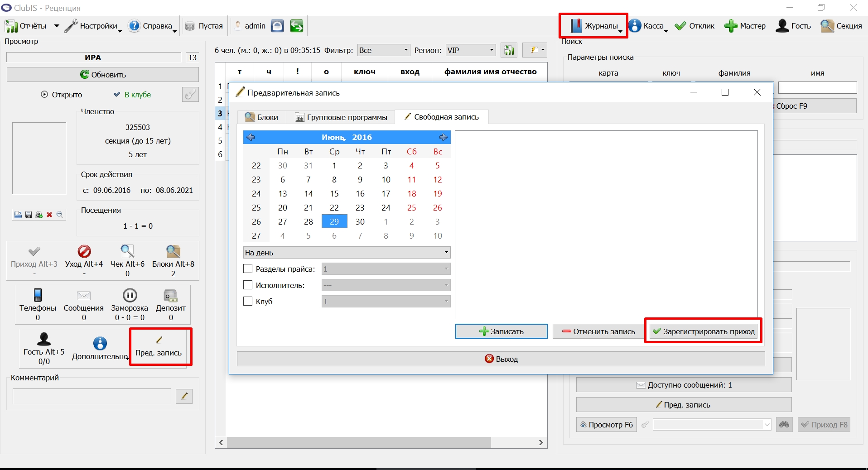This screenshot has width=868, height=470.
Task: Tick the Клуб checkbox
Action: [248, 302]
